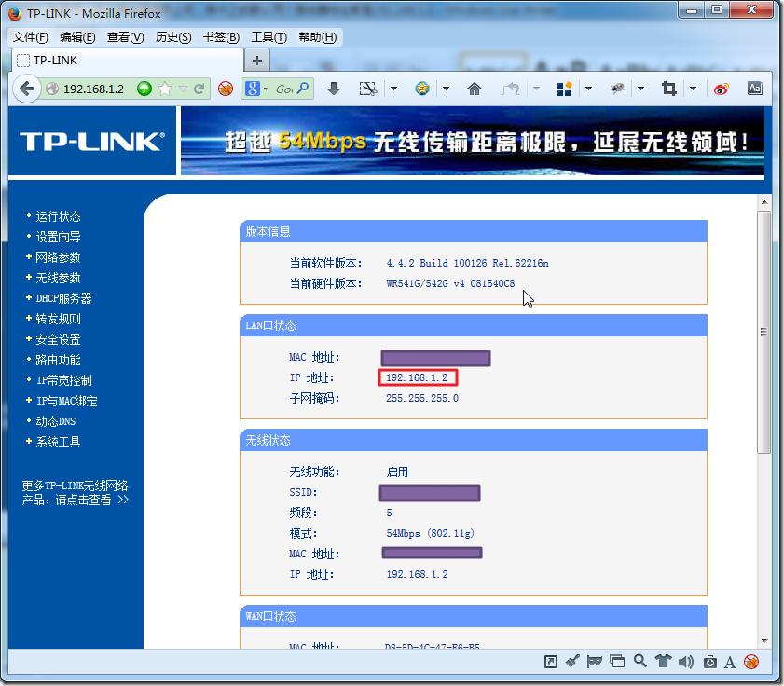The image size is (784, 686).
Task: Open a new tab with plus button
Action: pos(257,61)
